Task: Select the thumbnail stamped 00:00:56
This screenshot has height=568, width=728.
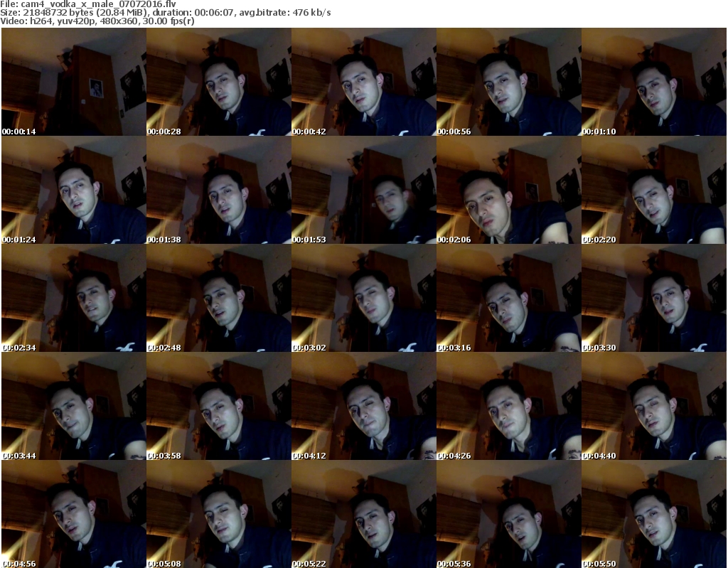Action: coord(509,82)
